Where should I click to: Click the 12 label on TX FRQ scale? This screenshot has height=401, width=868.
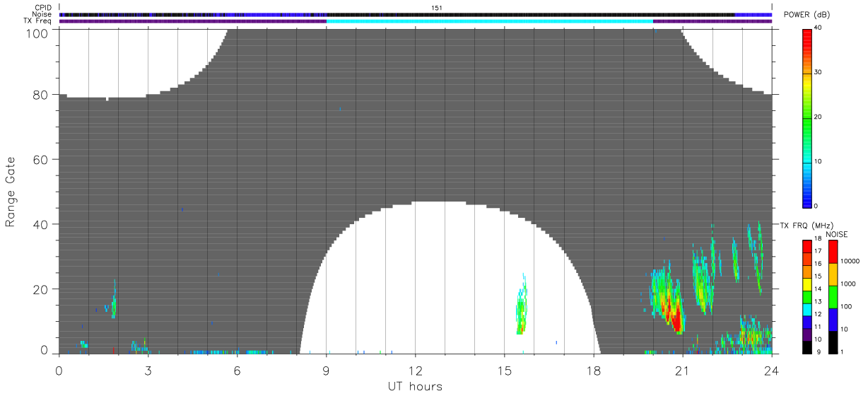(x=817, y=313)
